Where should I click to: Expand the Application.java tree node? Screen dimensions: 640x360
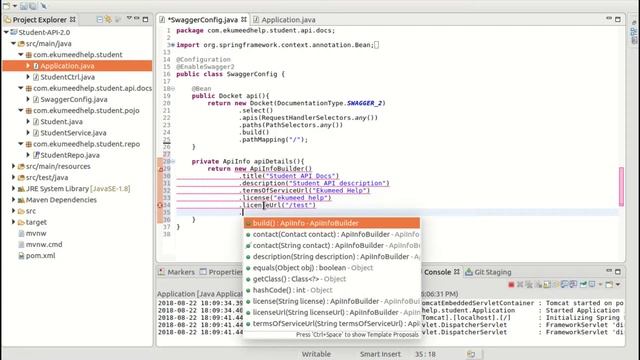[x=28, y=66]
